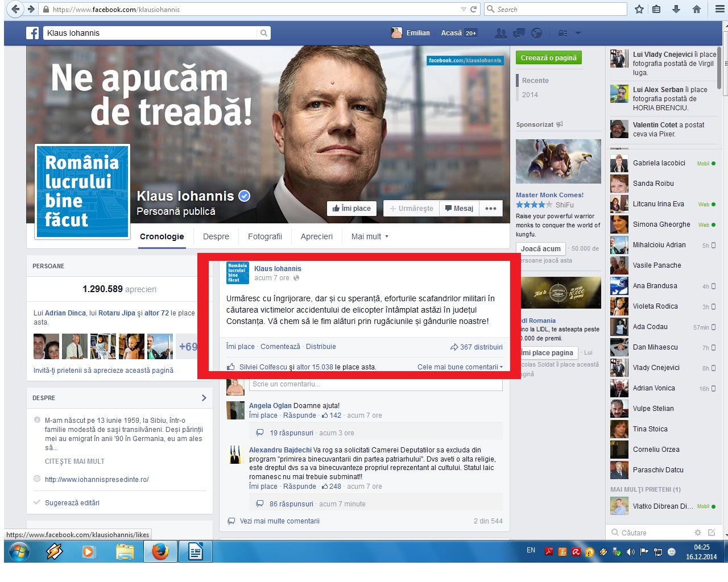Image resolution: width=728 pixels, height=582 pixels.
Task: Open friend requests icon in top bar
Action: tap(500, 33)
